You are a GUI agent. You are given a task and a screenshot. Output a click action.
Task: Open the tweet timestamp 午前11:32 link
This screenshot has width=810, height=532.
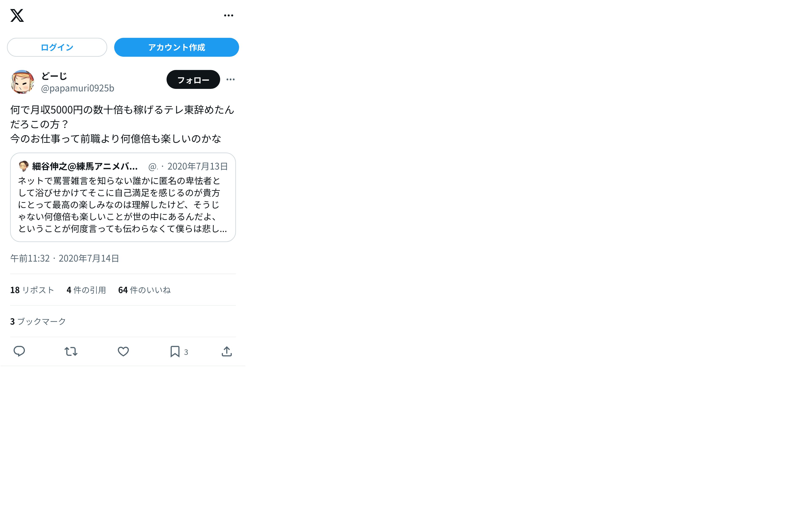click(30, 258)
